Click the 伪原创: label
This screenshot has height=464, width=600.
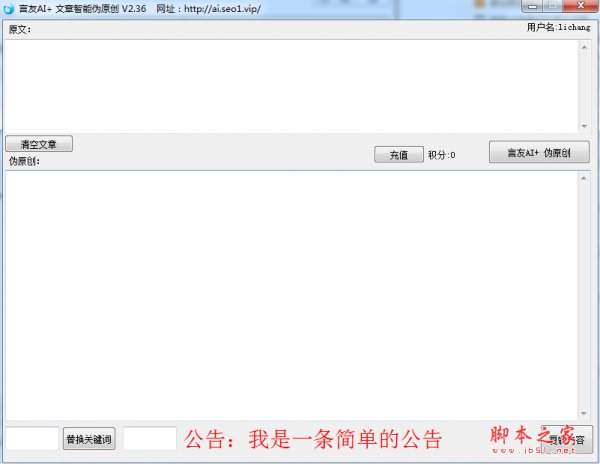click(x=24, y=161)
